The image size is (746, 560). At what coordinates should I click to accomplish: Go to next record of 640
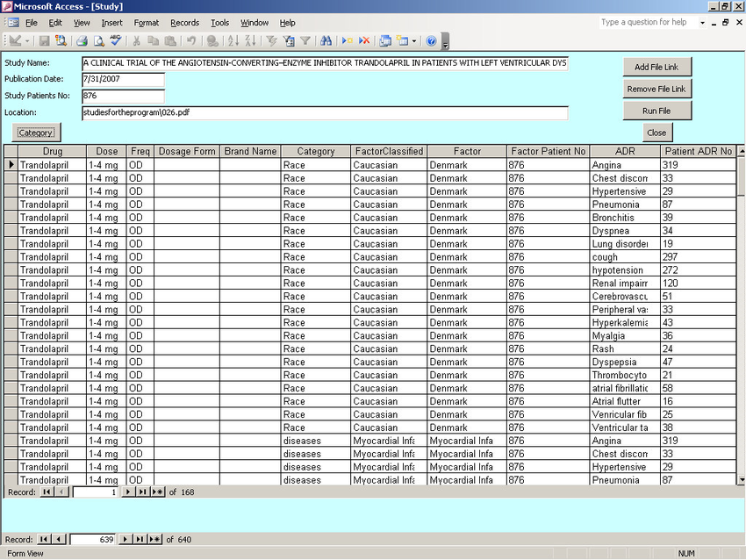click(126, 540)
